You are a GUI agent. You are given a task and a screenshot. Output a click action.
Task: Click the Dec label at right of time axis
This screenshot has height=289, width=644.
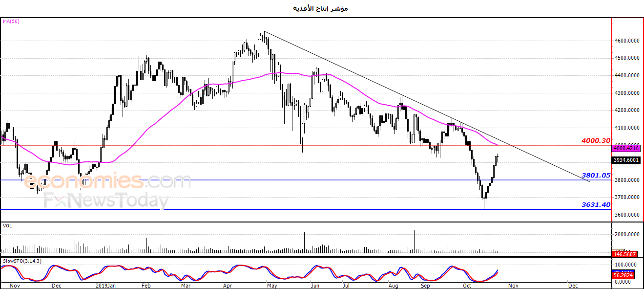pos(573,285)
